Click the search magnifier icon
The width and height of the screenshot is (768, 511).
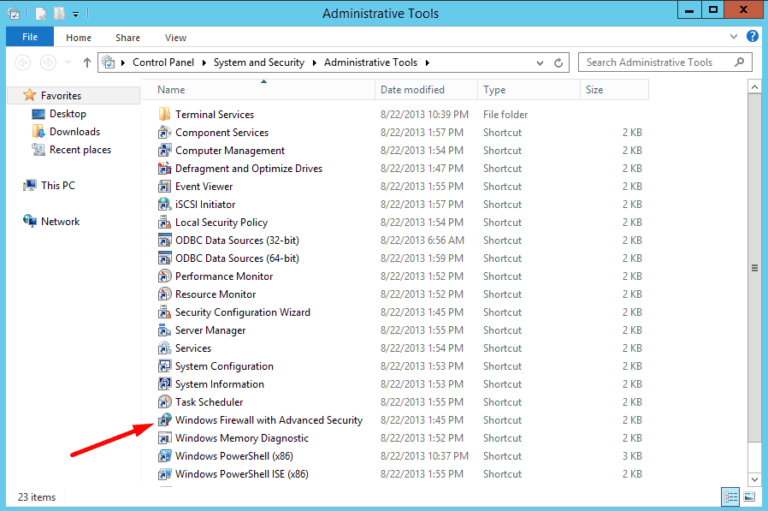[x=740, y=62]
